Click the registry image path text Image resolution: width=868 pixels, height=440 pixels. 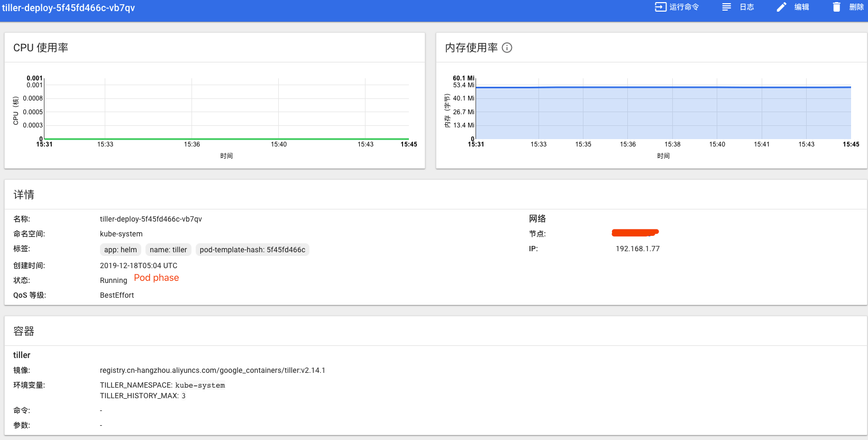213,370
